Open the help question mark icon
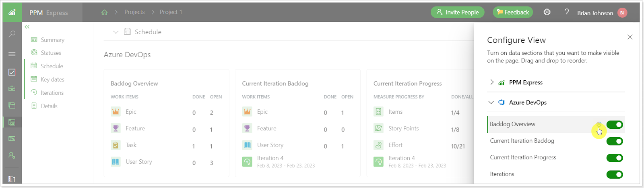This screenshot has height=188, width=644. point(567,12)
